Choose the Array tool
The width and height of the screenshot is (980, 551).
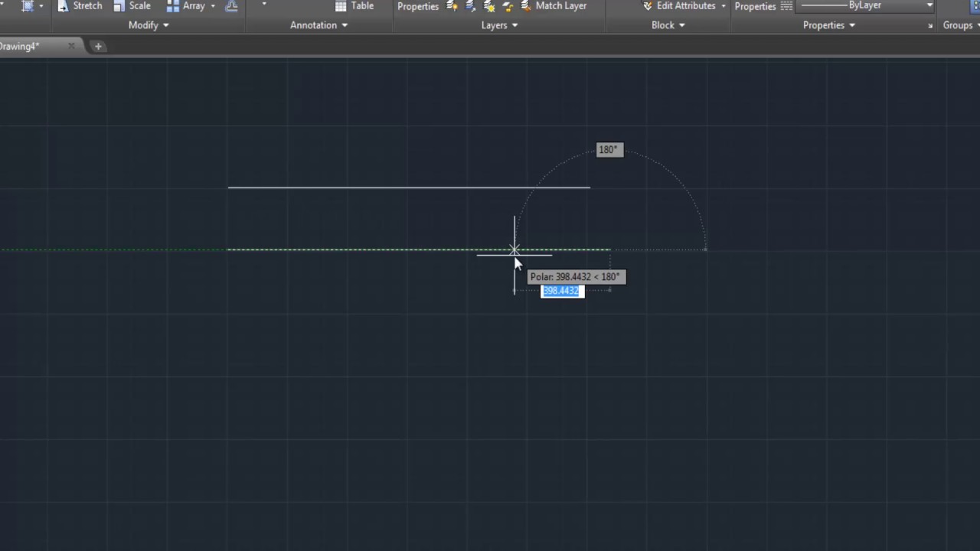point(186,6)
